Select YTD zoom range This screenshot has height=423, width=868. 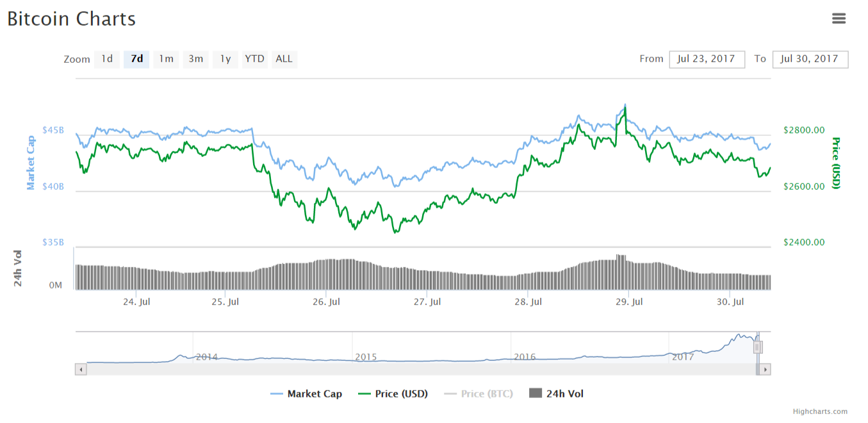[254, 59]
